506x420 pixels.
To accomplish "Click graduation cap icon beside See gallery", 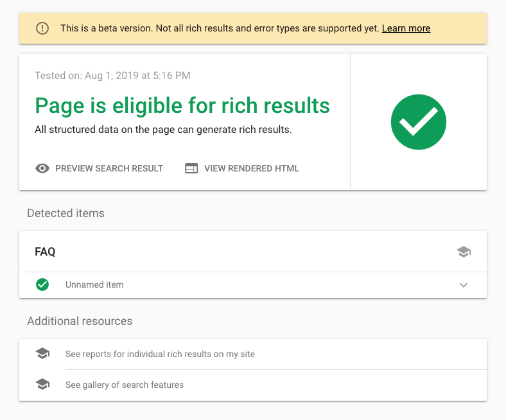I will click(42, 384).
